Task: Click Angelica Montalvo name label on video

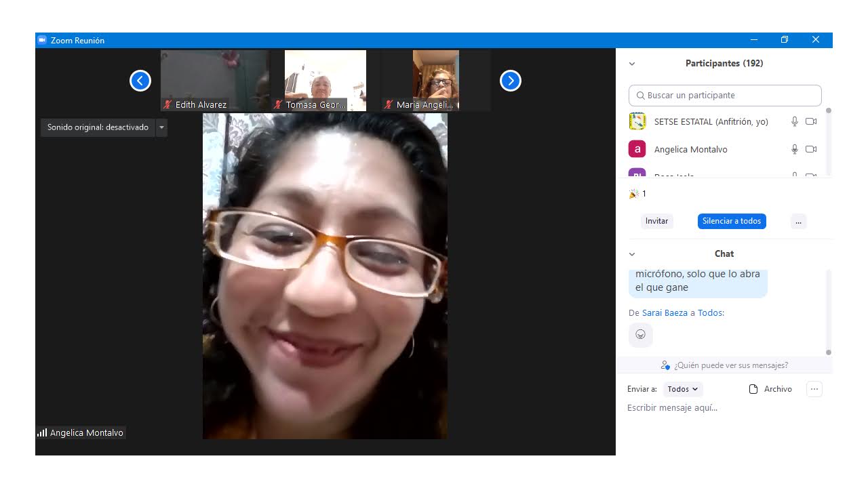Action: 87,432
